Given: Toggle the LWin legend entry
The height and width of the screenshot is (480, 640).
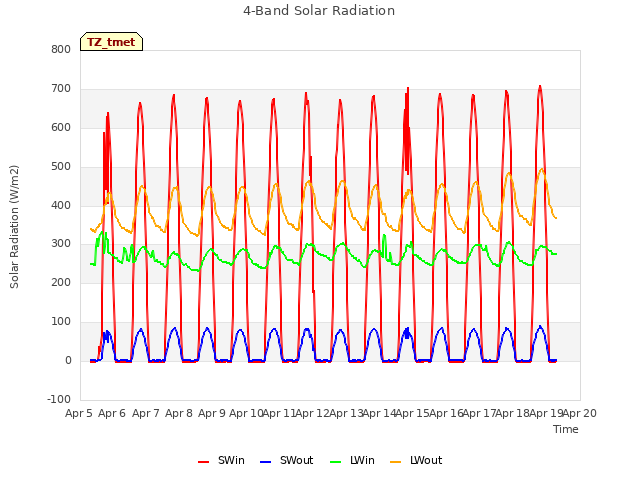Looking at the screenshot, I should [352, 460].
